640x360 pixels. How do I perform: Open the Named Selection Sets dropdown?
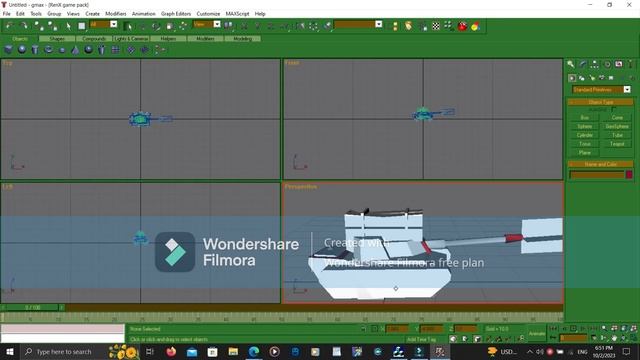(x=379, y=24)
